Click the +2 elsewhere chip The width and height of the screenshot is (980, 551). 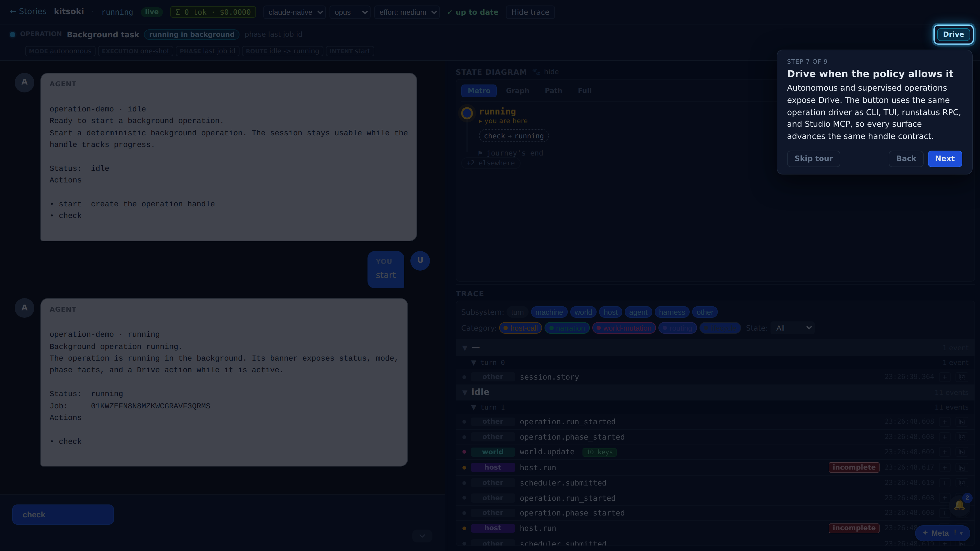pos(490,163)
